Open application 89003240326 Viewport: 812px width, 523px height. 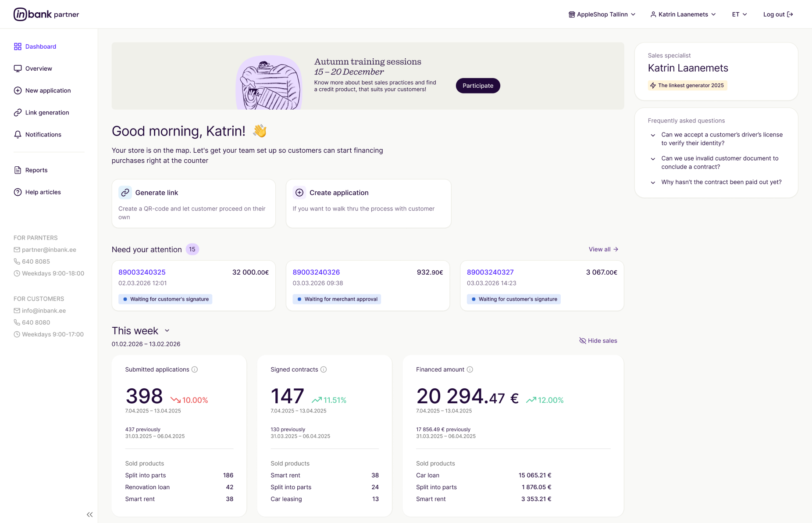coord(316,272)
